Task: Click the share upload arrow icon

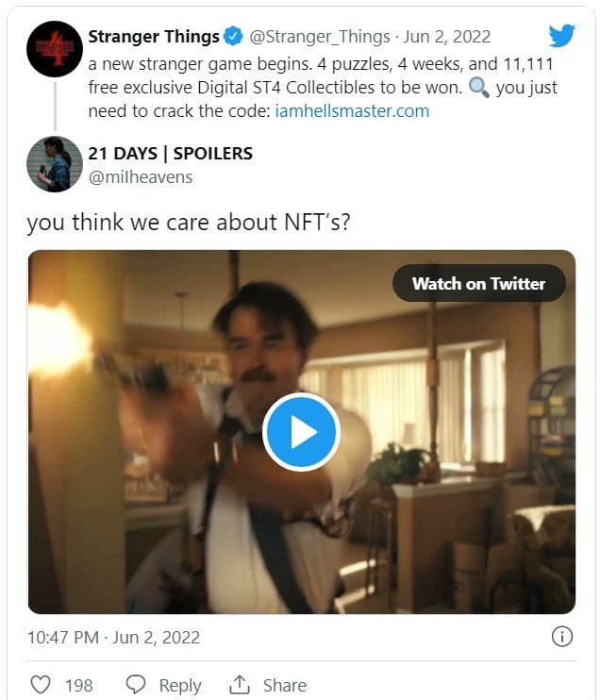Action: 240,685
